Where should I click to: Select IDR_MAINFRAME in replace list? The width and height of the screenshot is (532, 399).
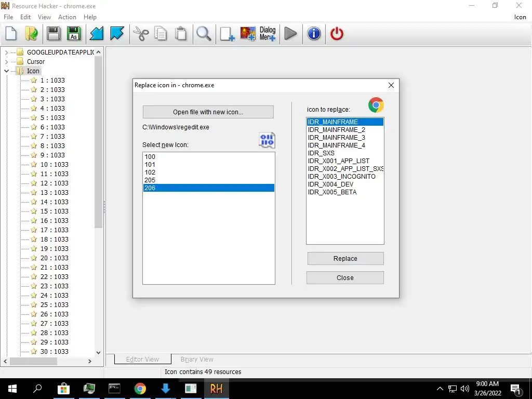coord(345,122)
